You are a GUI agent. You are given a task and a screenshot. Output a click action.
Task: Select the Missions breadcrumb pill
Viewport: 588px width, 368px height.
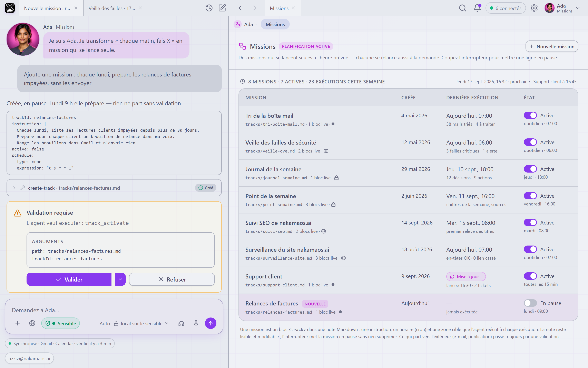click(x=275, y=24)
